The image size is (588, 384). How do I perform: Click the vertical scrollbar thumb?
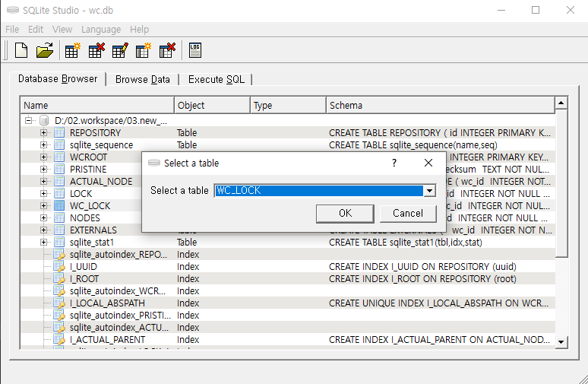tap(561, 183)
